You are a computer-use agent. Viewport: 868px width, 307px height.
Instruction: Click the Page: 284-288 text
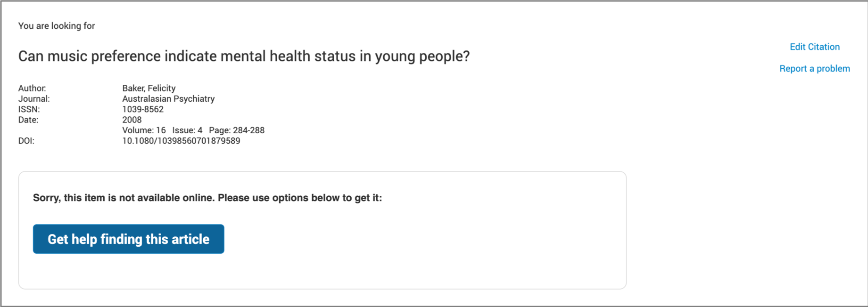click(237, 130)
